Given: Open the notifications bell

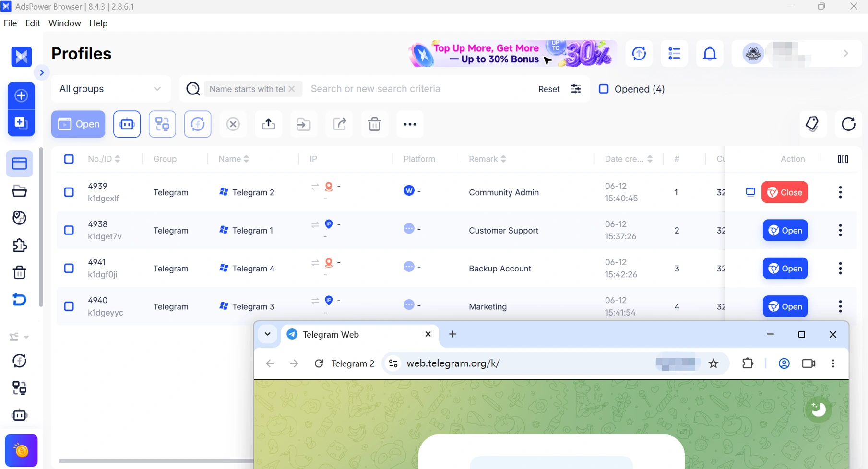Looking at the screenshot, I should pyautogui.click(x=710, y=54).
